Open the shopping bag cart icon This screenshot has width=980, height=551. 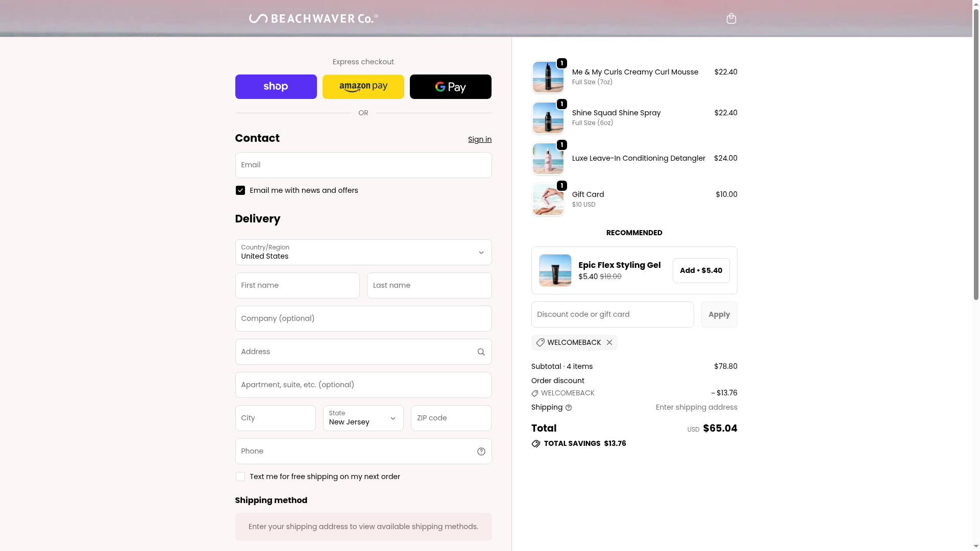[731, 19]
